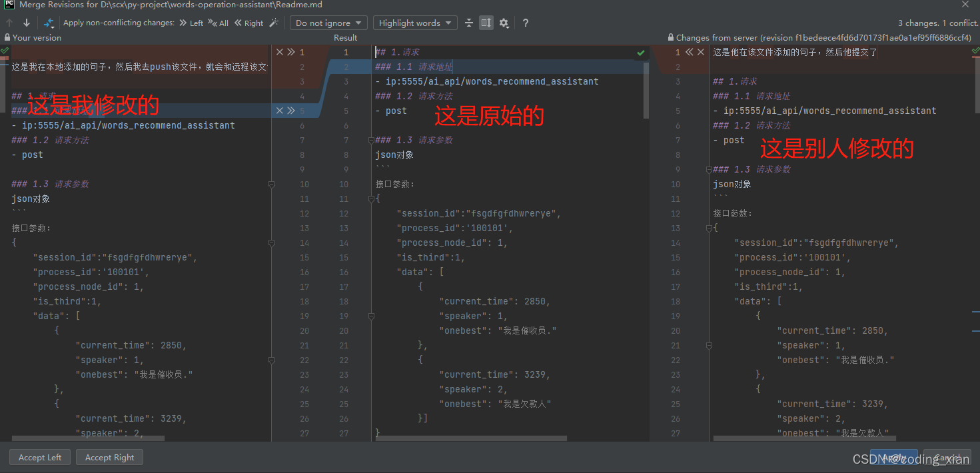
Task: Collapse '{' block in server pane
Action: coord(709,228)
